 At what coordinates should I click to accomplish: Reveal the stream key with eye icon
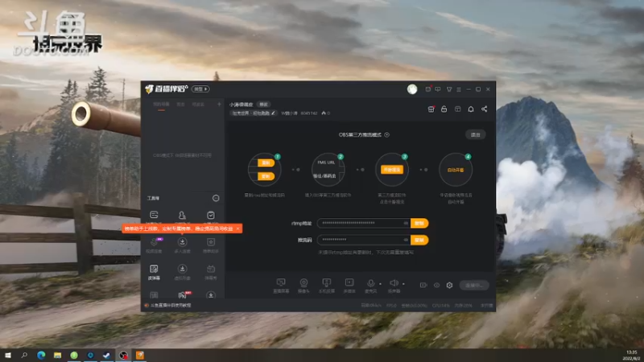406,240
